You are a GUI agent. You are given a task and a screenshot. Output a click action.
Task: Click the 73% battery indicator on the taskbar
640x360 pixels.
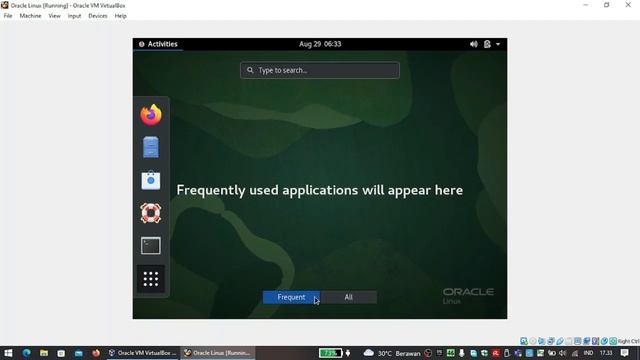(x=330, y=353)
